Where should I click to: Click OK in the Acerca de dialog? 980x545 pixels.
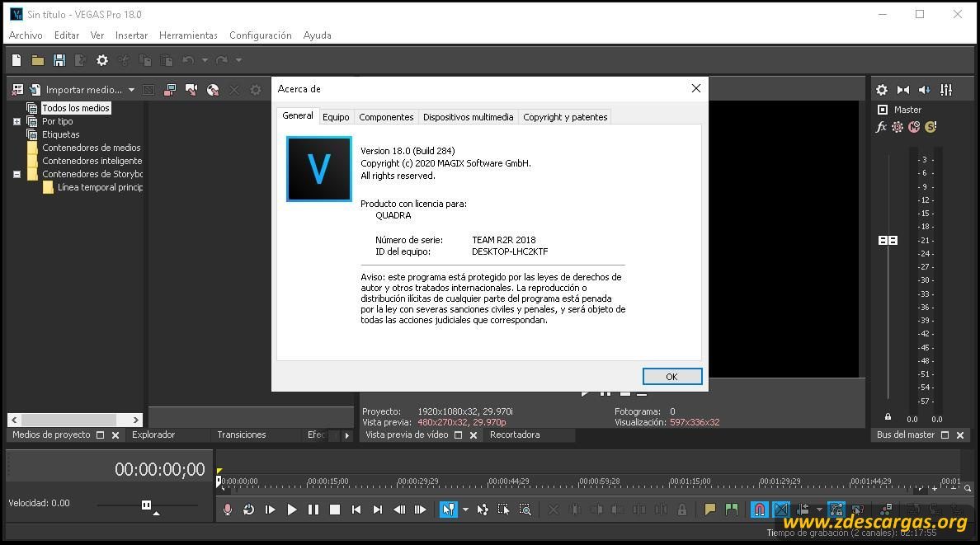pos(671,376)
